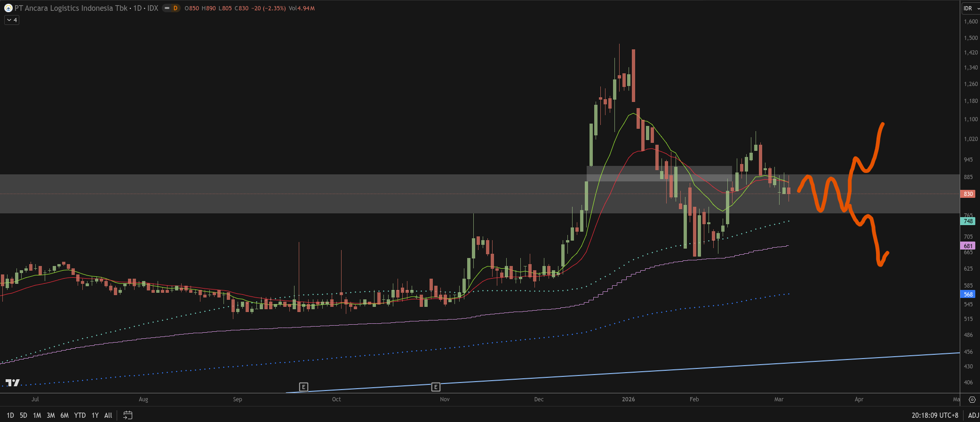The width and height of the screenshot is (980, 422).
Task: Click the PT Ancara Logistics symbol logo
Action: (8, 8)
